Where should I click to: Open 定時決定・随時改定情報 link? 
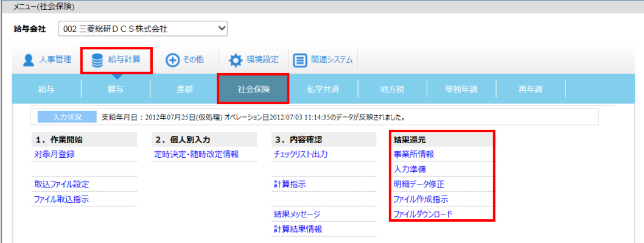(x=197, y=155)
